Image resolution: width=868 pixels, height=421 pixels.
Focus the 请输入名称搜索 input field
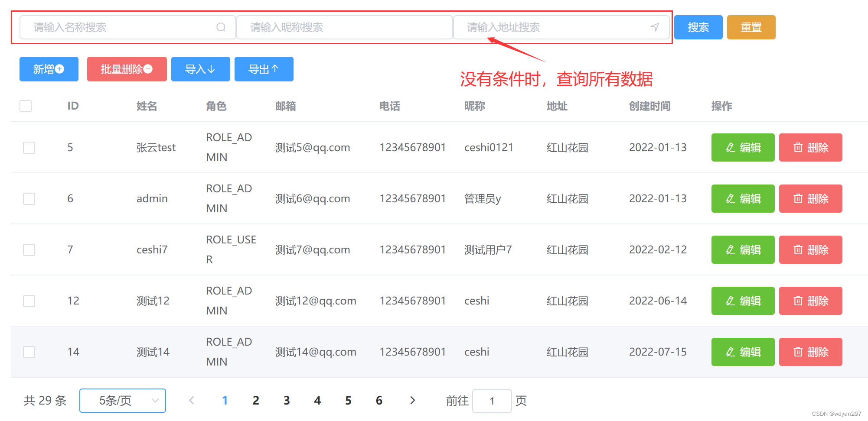pyautogui.click(x=128, y=27)
